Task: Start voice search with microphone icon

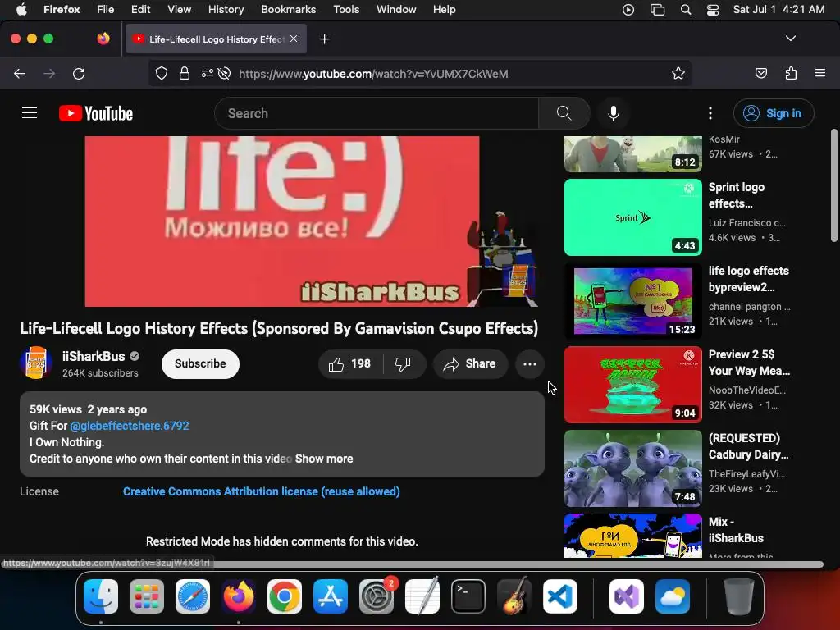Action: [x=614, y=113]
